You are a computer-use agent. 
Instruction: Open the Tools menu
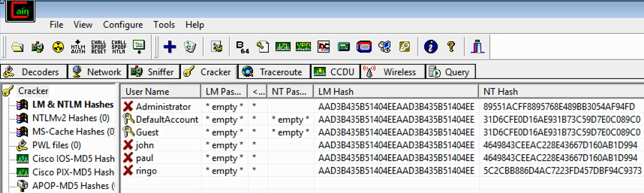164,25
